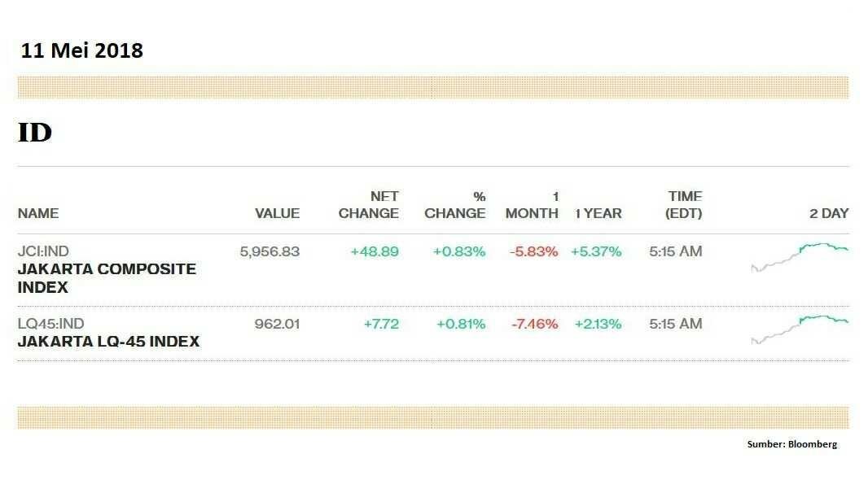Image resolution: width=868 pixels, height=493 pixels.
Task: Sort by the NAME column header
Action: (x=38, y=213)
